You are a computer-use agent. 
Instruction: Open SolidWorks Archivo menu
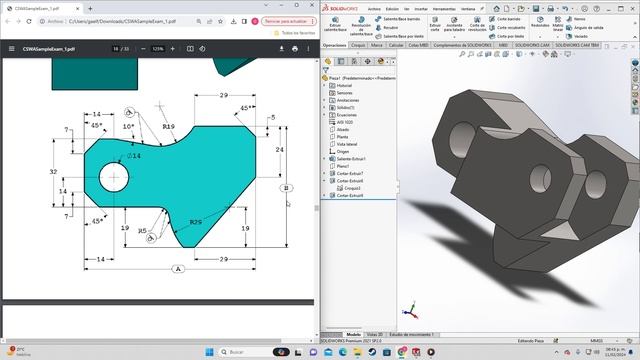374,9
